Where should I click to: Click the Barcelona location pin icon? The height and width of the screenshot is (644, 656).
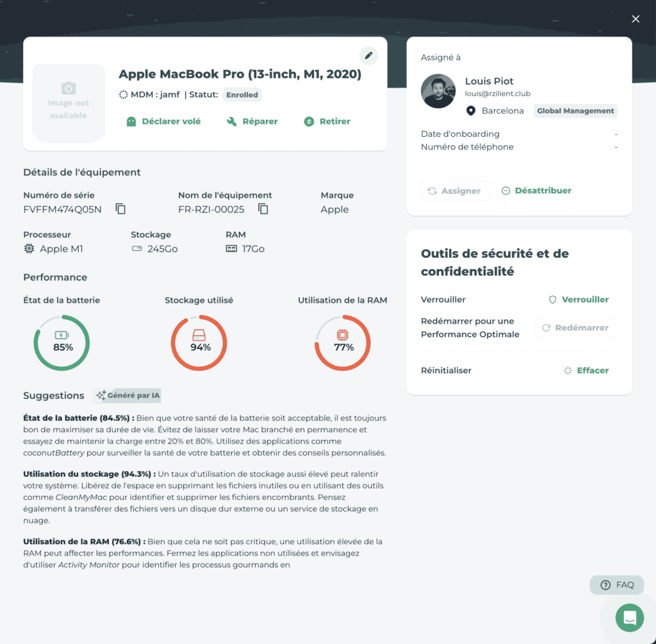(471, 111)
